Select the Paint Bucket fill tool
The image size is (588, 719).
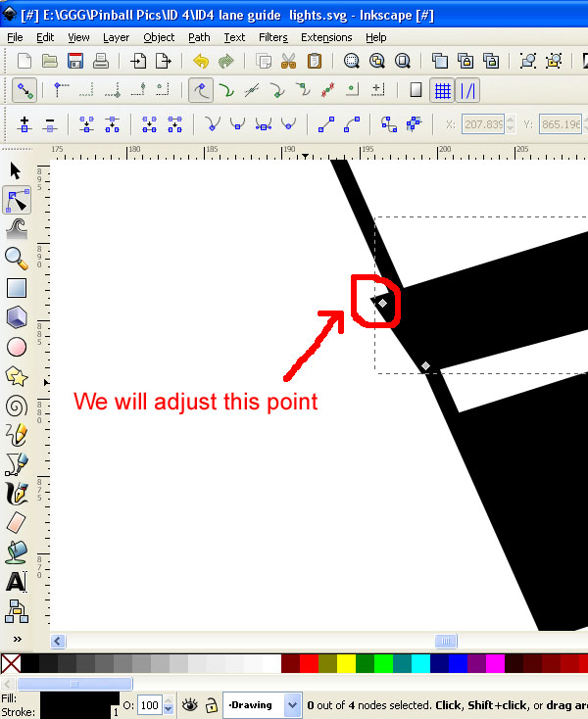pos(17,552)
